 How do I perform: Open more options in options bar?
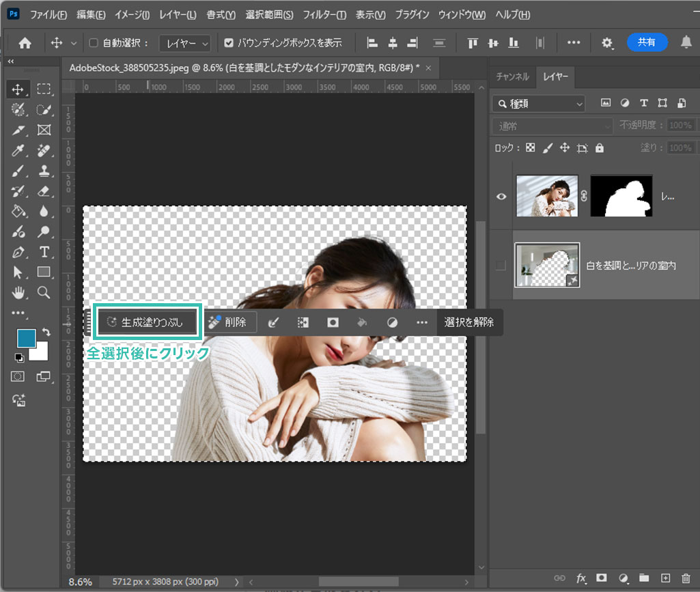pyautogui.click(x=573, y=43)
